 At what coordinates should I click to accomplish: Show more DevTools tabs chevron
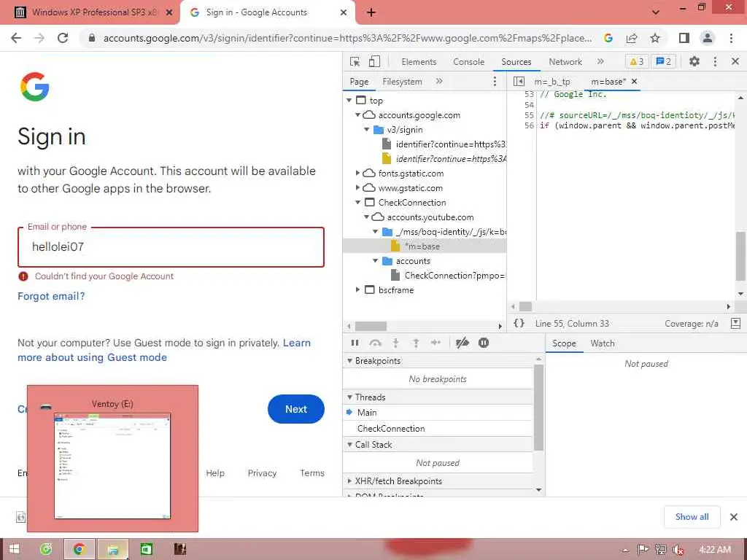coord(600,61)
